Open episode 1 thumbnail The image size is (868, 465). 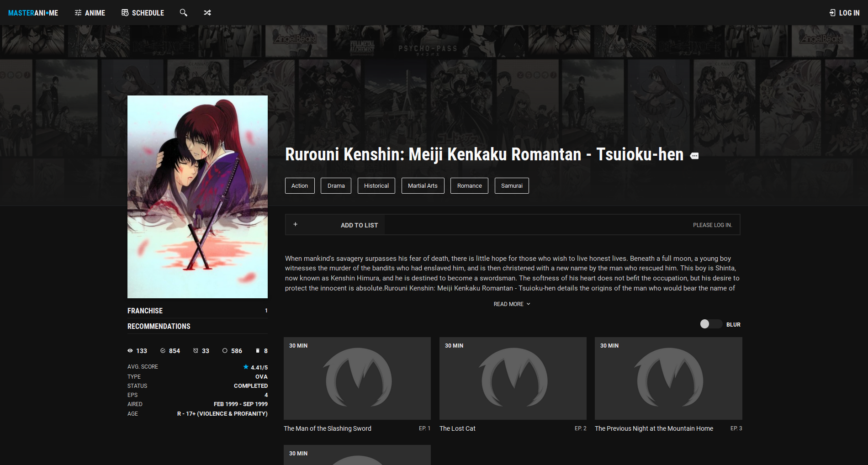click(x=357, y=378)
